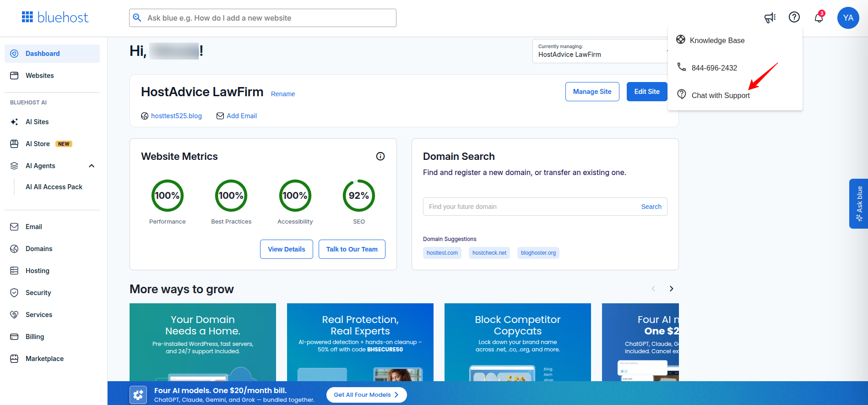Image resolution: width=868 pixels, height=405 pixels.
Task: Click the globe icon beside hosttest525.blog
Action: (145, 116)
